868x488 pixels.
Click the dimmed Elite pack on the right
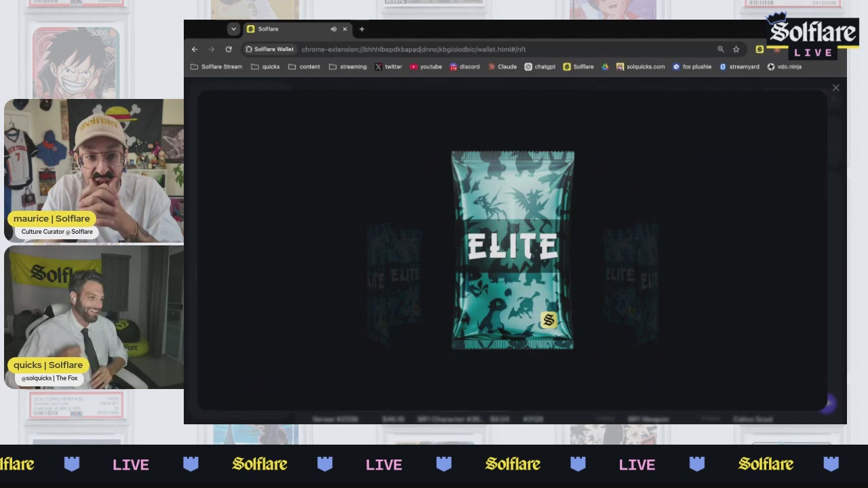pos(631,283)
